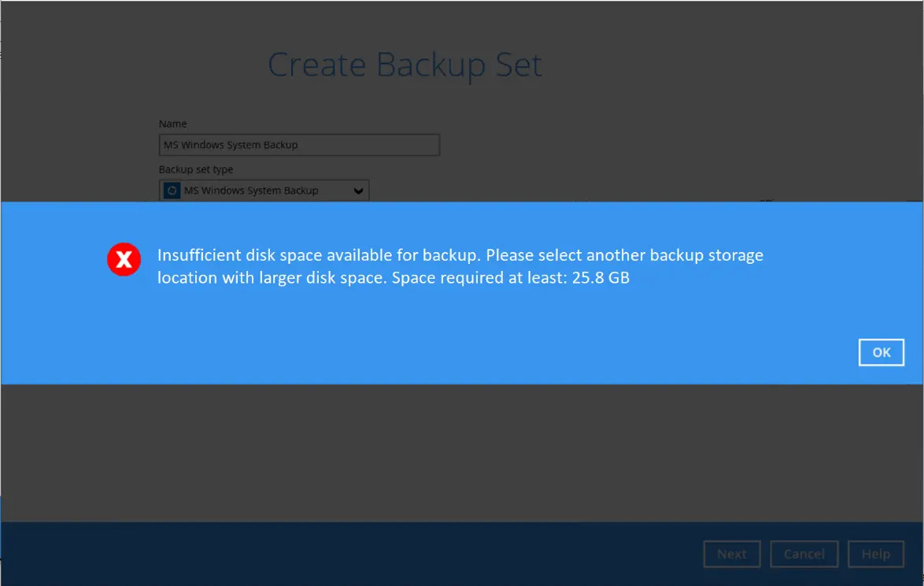Click inside the Name text field

point(299,145)
